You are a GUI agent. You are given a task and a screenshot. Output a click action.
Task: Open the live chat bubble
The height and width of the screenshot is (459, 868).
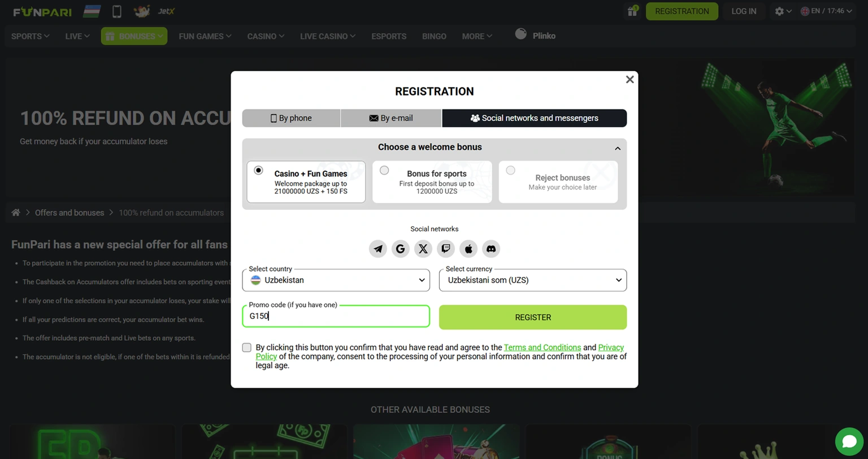pos(849,441)
